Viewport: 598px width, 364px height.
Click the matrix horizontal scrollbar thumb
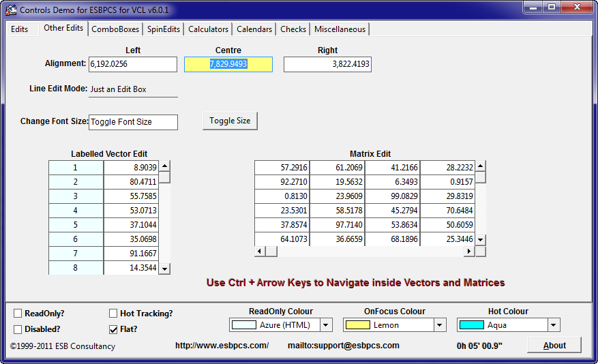pos(271,251)
